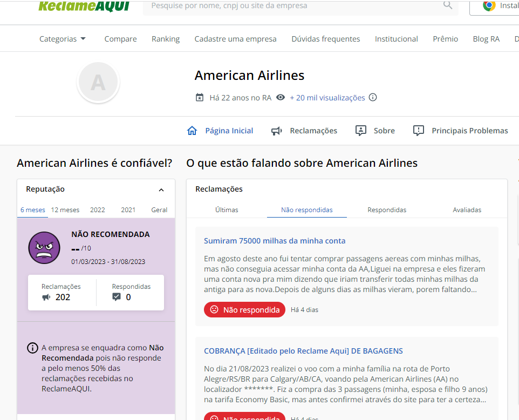Open Ranking in the navigation
Screen dimensions: 519x420
(166, 39)
